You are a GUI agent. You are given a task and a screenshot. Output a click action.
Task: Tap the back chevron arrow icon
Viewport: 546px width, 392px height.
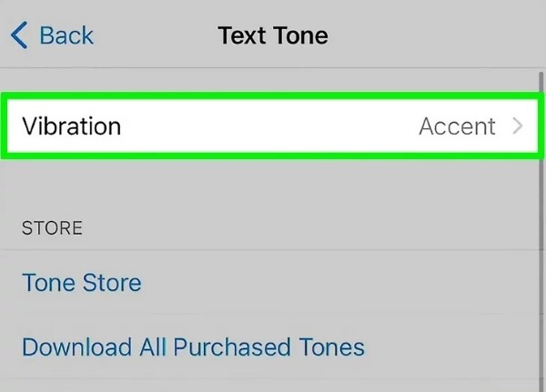click(x=19, y=35)
